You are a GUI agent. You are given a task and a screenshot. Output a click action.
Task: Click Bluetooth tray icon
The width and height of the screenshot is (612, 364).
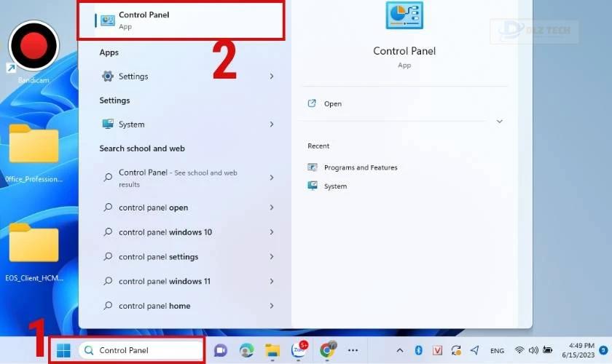[x=418, y=350]
